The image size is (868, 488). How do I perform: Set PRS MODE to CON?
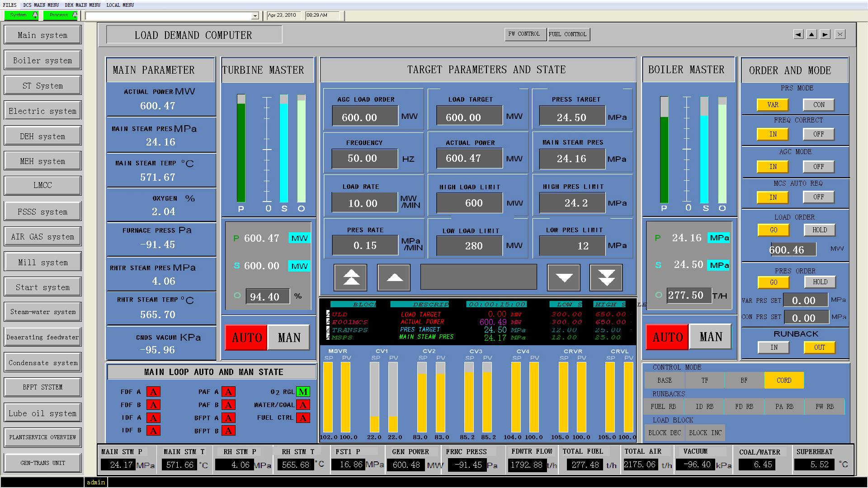point(819,105)
